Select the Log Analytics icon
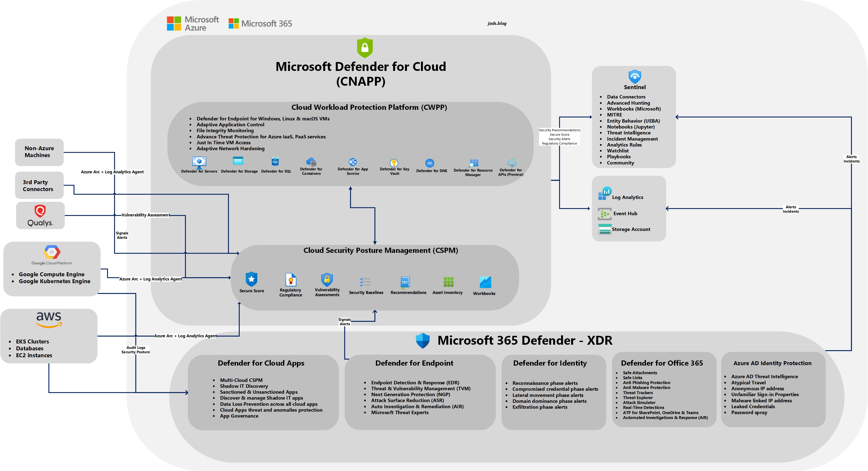Screen dimensions: 868x471 tap(605, 193)
